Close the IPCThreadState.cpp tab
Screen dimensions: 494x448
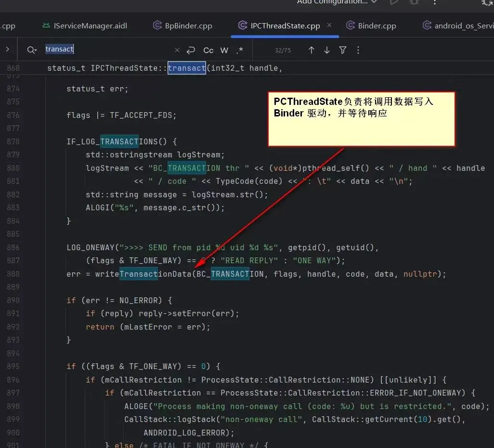pos(329,25)
